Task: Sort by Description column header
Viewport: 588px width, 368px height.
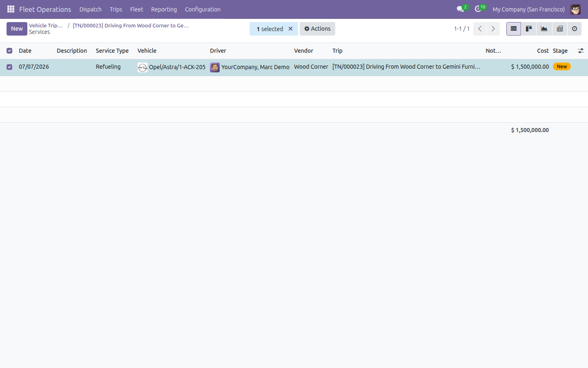Action: (x=72, y=51)
